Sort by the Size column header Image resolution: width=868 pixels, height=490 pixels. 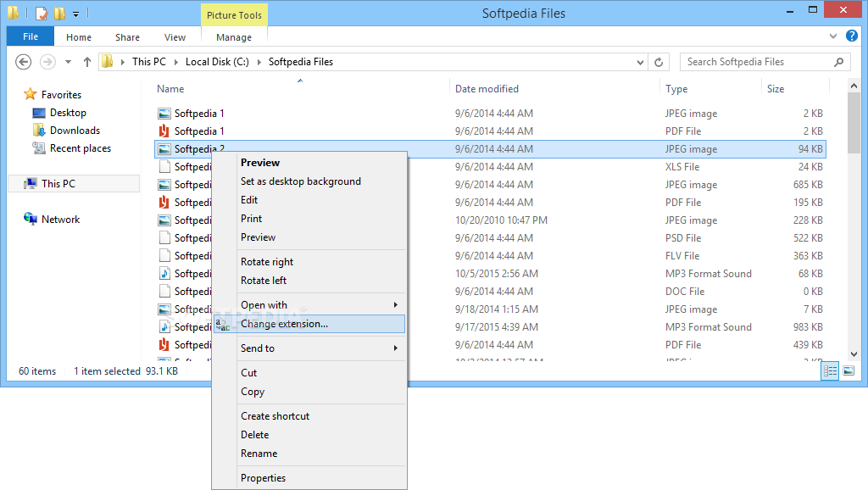[776, 88]
